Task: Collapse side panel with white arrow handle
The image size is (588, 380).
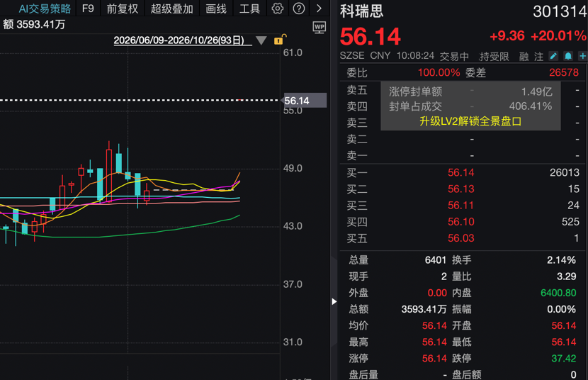Action: coord(334,301)
